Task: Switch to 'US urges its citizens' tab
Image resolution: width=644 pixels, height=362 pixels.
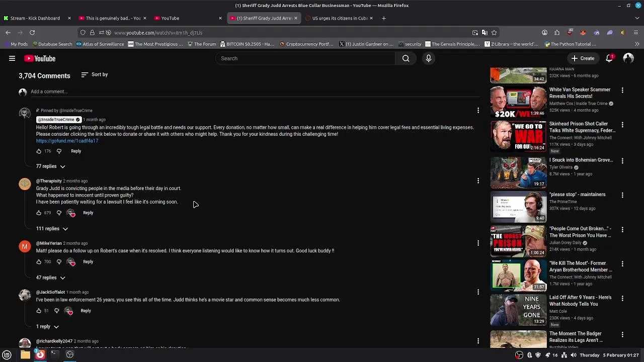Action: point(339,18)
